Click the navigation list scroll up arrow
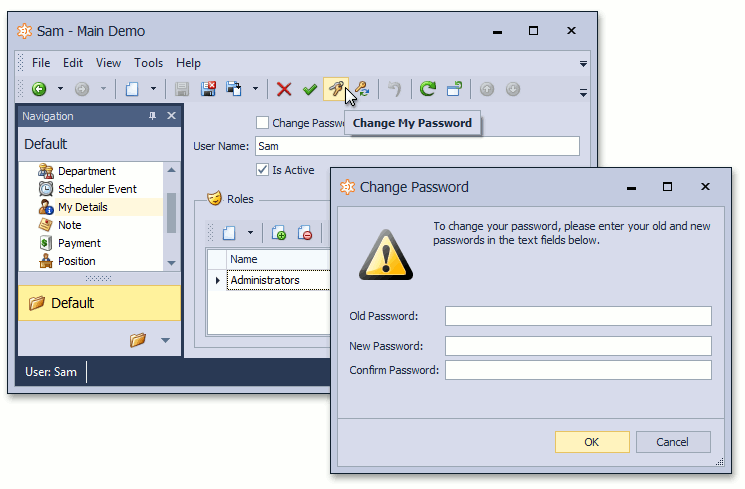The height and width of the screenshot is (489, 745). tap(172, 170)
